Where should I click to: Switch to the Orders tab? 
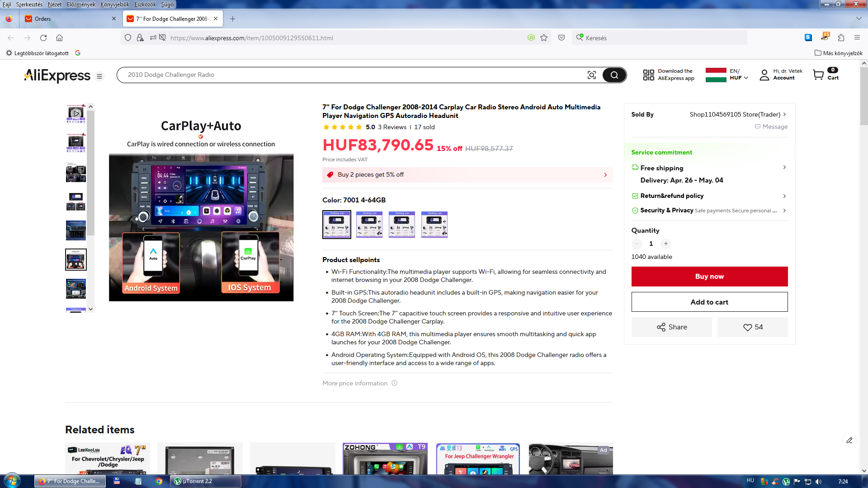tap(71, 19)
